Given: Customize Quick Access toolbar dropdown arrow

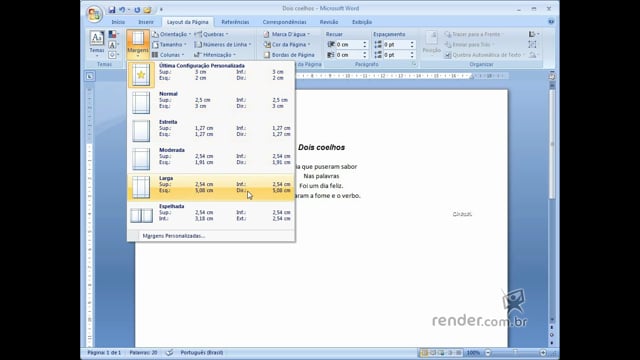Looking at the screenshot, I should (161, 10).
